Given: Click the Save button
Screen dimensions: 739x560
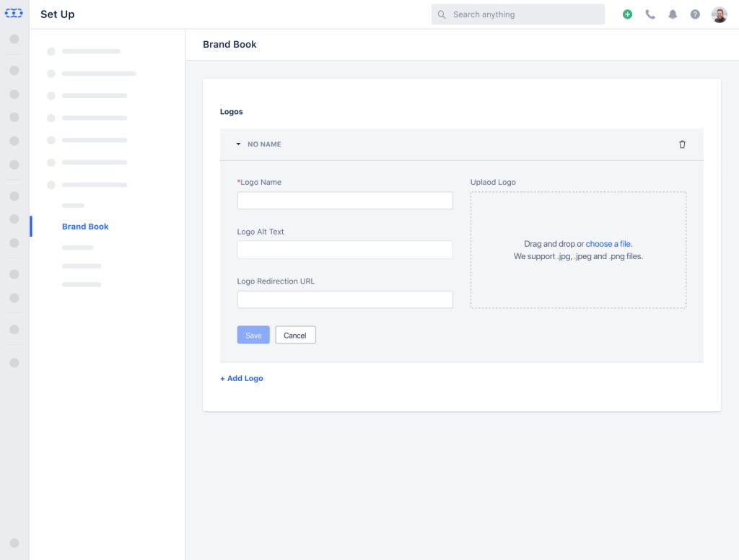Looking at the screenshot, I should pos(253,335).
